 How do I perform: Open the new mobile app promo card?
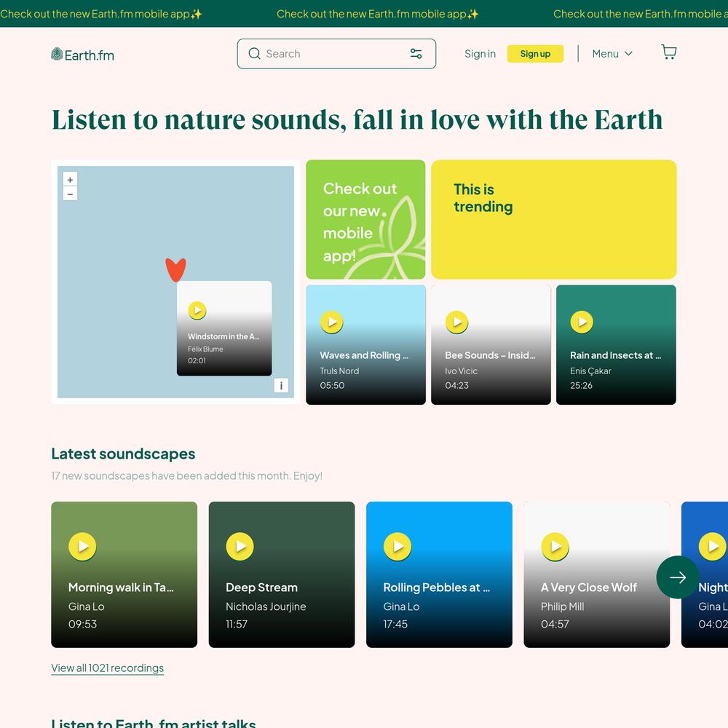click(x=365, y=220)
